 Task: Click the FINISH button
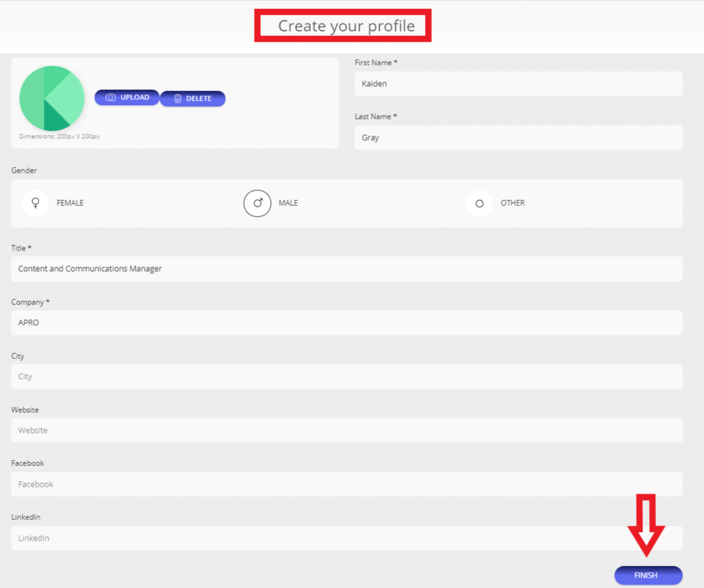tap(648, 576)
